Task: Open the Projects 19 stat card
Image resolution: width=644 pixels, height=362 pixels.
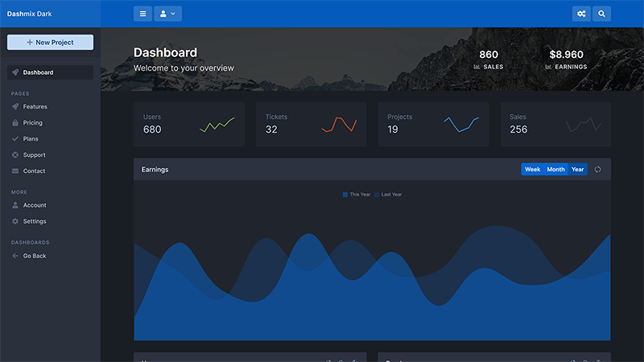Action: [x=433, y=125]
